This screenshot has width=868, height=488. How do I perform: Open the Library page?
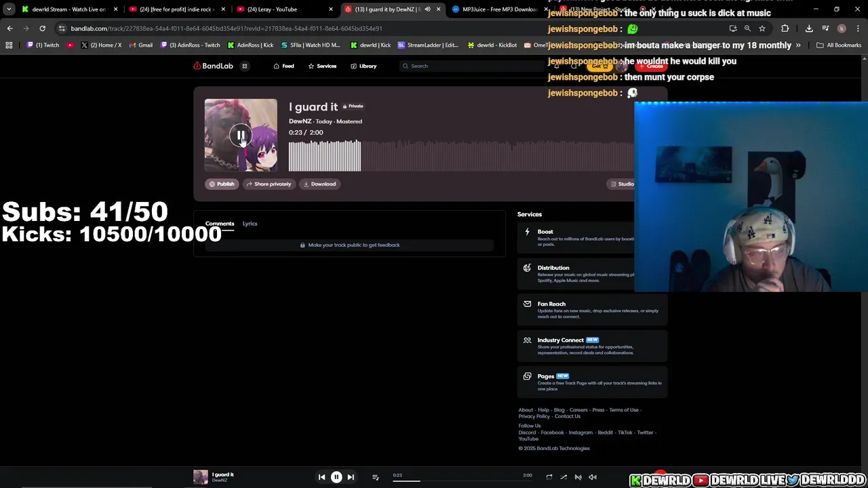point(363,66)
